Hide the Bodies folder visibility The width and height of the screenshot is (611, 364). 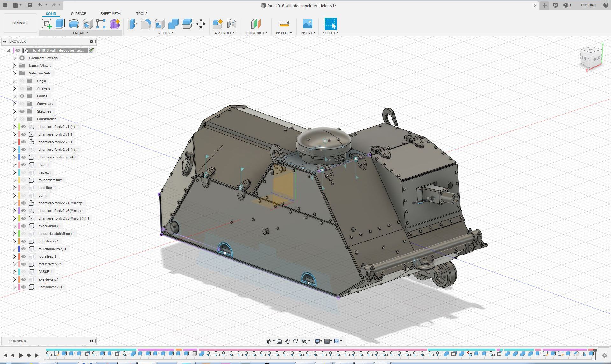coord(22,96)
